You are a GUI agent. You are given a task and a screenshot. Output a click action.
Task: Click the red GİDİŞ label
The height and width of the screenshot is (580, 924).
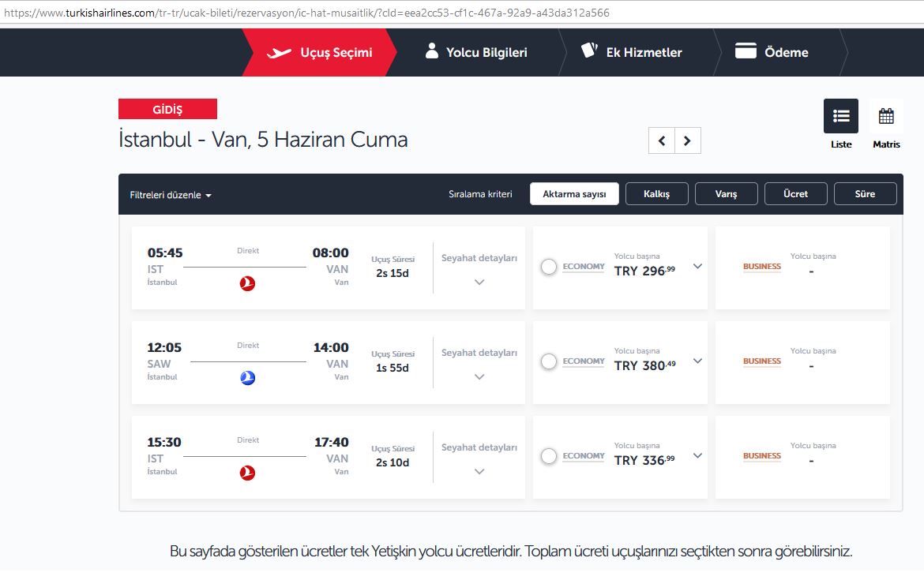(168, 109)
